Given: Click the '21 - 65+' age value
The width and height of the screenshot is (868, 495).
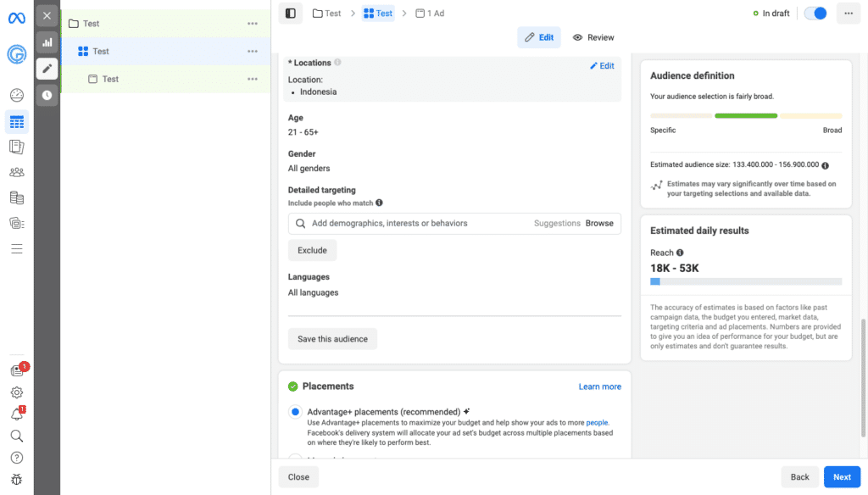Looking at the screenshot, I should click(x=303, y=132).
